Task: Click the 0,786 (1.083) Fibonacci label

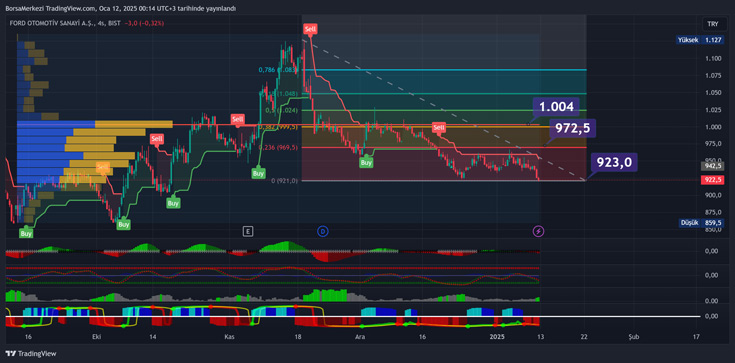Action: [x=278, y=70]
